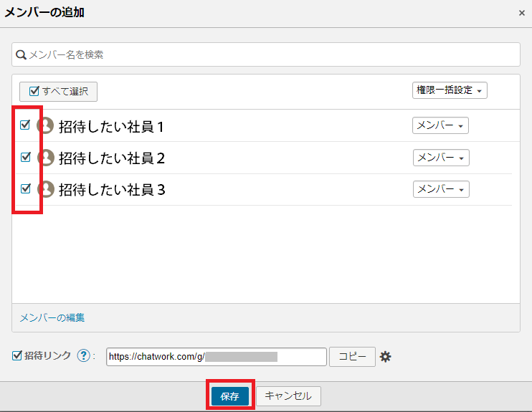Open role dropdown for 招待したい社員２
This screenshot has width=532, height=412.
coord(440,158)
